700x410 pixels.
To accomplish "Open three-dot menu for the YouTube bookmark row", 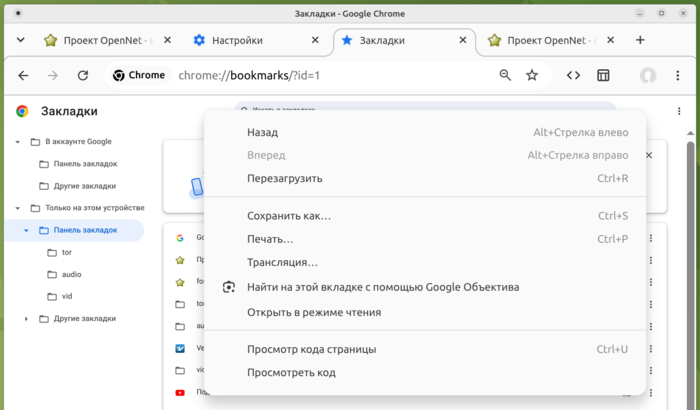I will (651, 393).
